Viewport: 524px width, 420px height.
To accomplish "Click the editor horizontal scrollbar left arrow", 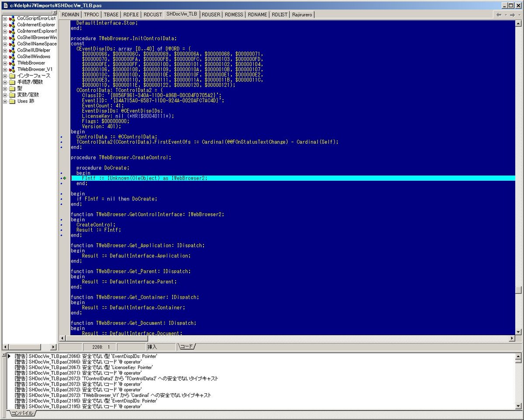I will (x=62, y=338).
